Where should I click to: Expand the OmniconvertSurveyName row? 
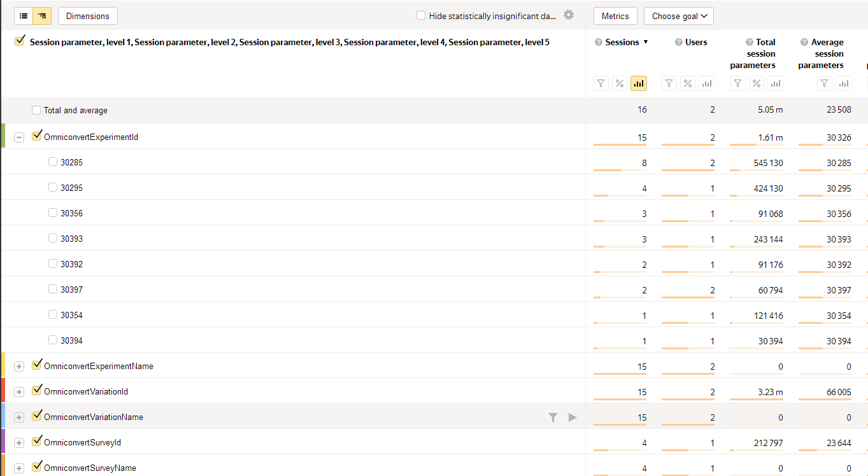pyautogui.click(x=19, y=468)
